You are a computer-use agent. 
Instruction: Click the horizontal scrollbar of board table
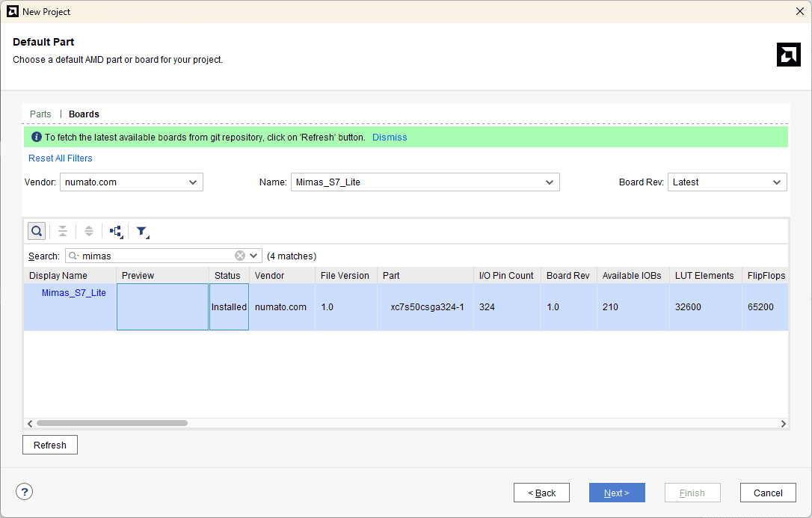(112, 423)
